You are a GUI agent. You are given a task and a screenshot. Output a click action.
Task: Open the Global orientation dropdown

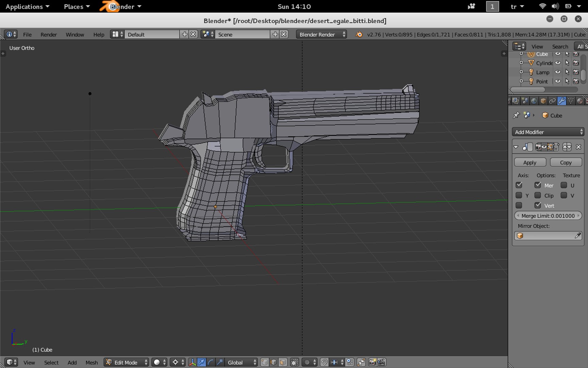242,362
